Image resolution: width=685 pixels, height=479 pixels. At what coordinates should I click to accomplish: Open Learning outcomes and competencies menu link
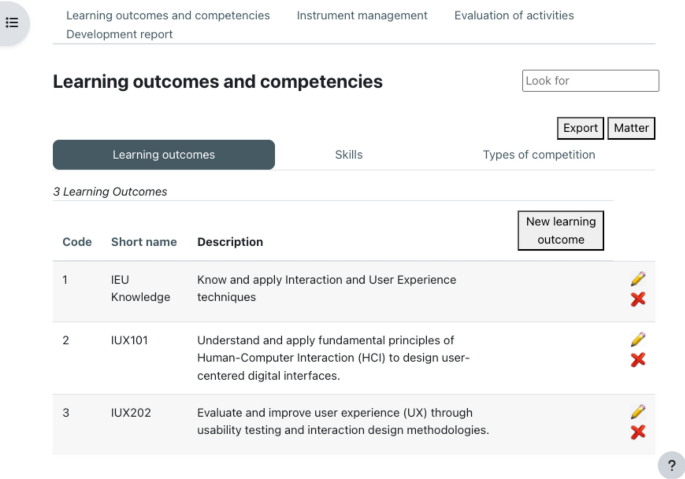(168, 15)
